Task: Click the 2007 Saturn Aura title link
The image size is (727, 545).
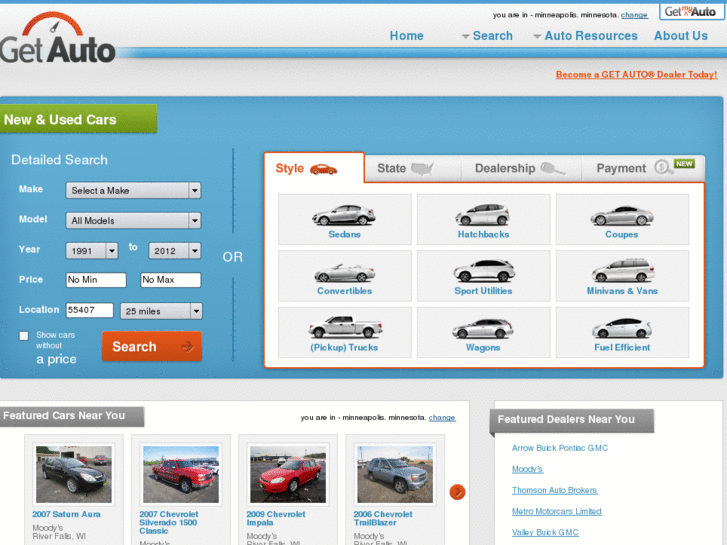Action: point(66,514)
